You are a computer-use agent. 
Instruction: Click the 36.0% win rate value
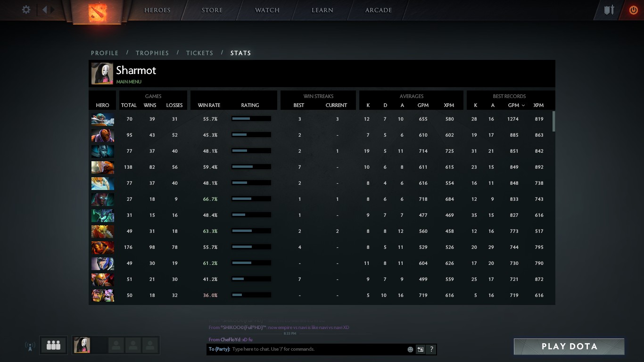pyautogui.click(x=210, y=296)
